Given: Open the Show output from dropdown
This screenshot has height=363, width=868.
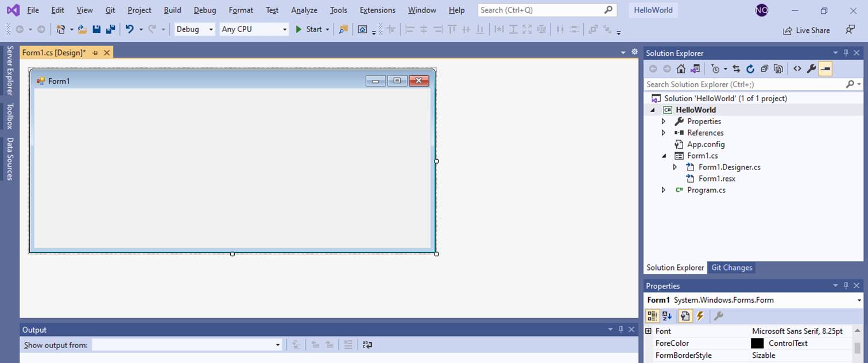Looking at the screenshot, I should (278, 345).
